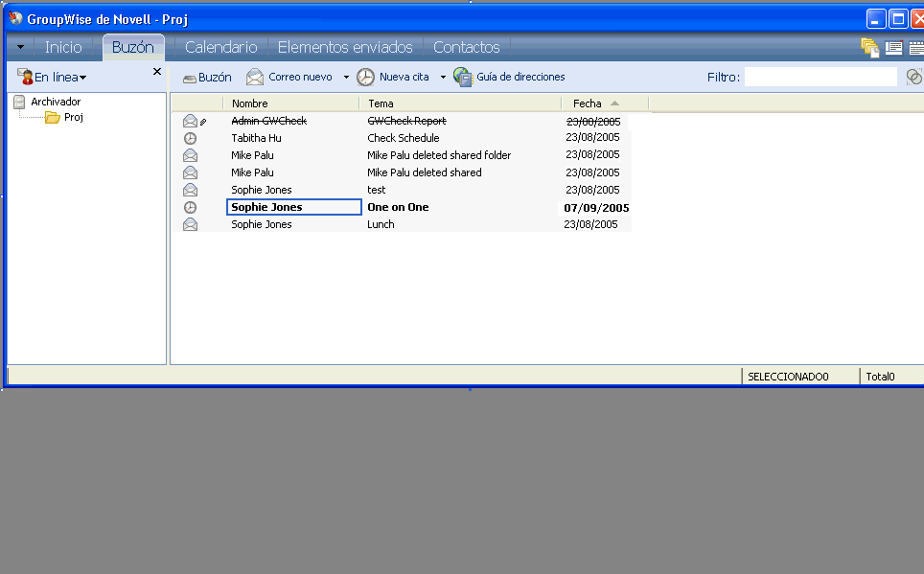Click the filter icon beside Filtro box
Image resolution: width=924 pixels, height=574 pixels.
pyautogui.click(x=914, y=78)
